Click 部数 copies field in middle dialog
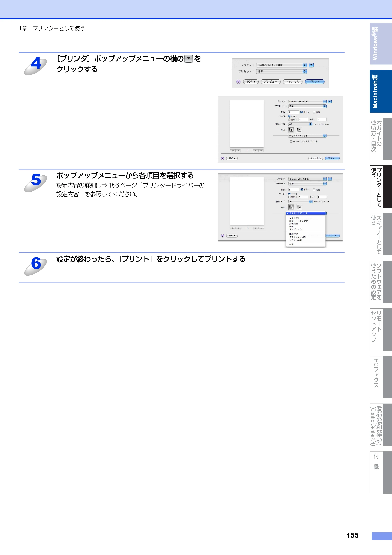Viewport: 392px width, 555px height. [294, 112]
